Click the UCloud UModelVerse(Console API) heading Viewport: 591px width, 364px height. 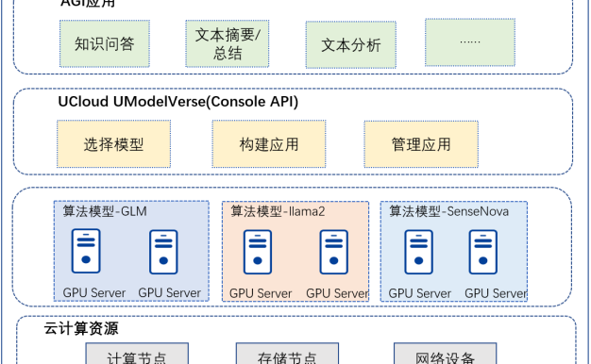pyautogui.click(x=178, y=102)
